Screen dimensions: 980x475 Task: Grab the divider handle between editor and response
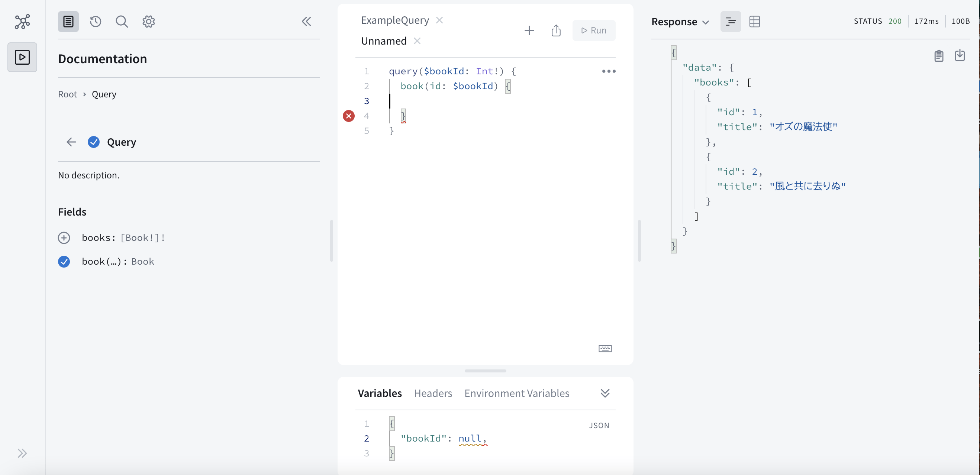tap(639, 240)
